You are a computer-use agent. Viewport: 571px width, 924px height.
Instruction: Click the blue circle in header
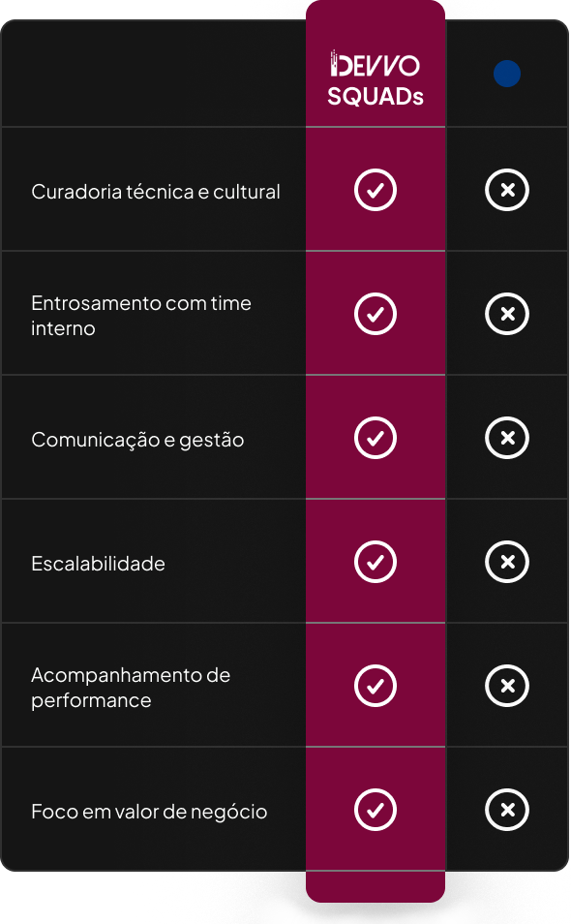tap(507, 74)
